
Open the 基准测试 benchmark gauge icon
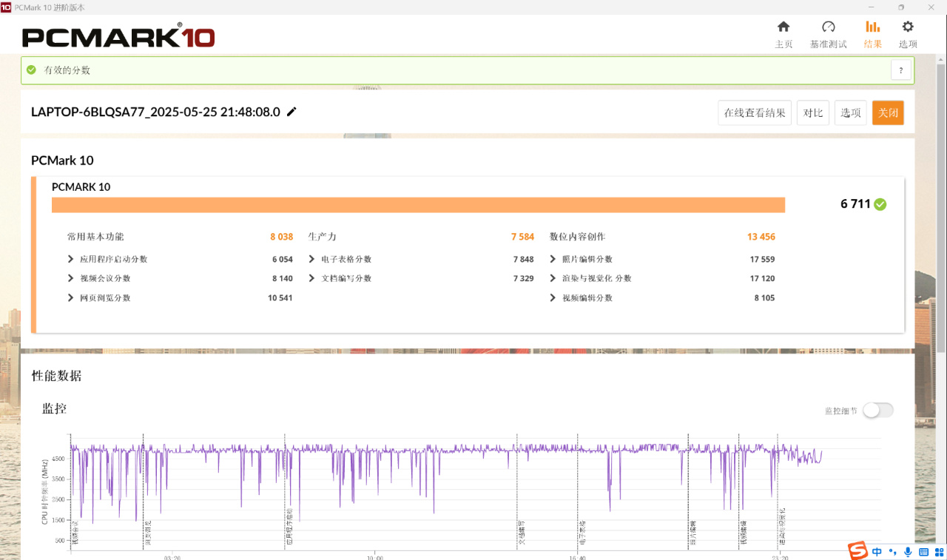point(828,27)
